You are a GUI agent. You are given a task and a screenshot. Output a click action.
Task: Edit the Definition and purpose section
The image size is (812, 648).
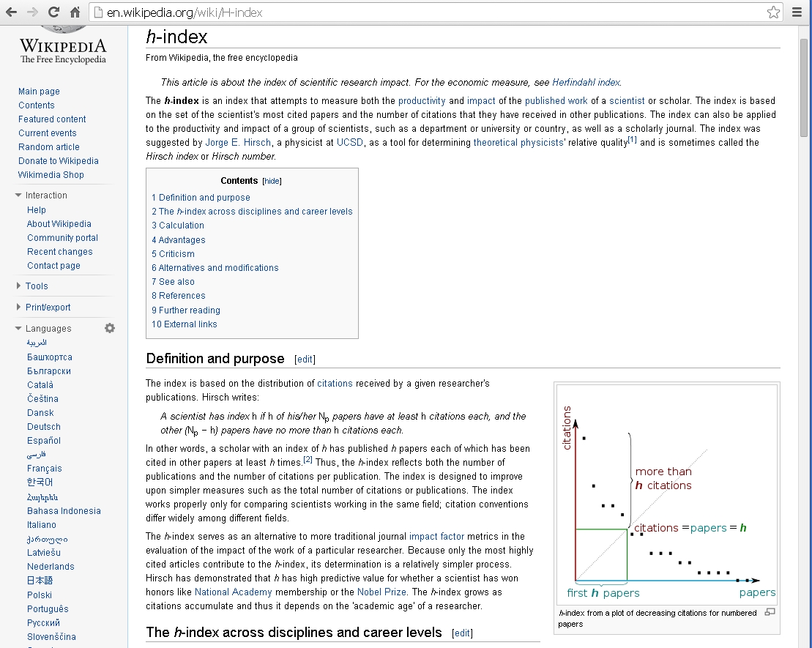[x=305, y=359]
